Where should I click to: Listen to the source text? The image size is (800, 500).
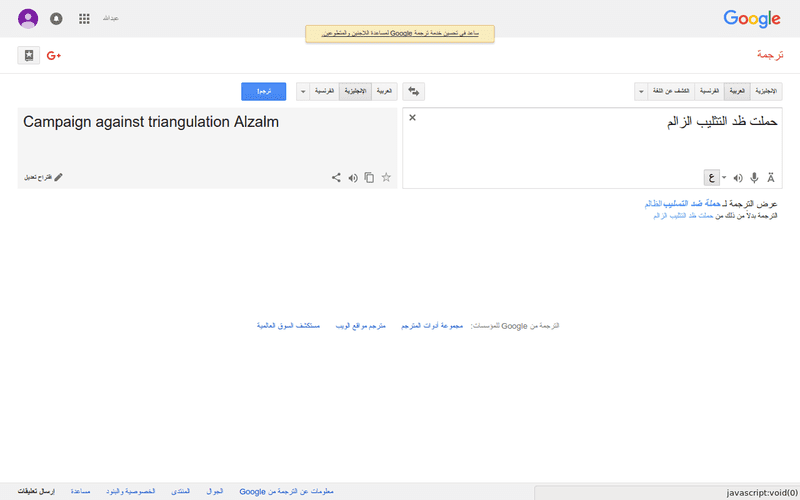click(738, 178)
